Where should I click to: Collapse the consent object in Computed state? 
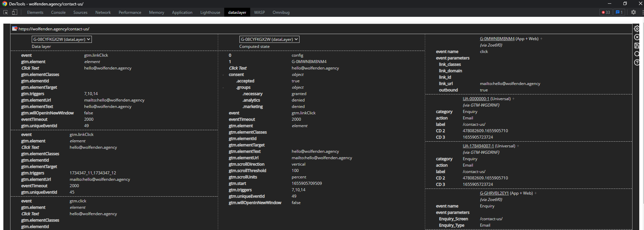[x=223, y=75]
